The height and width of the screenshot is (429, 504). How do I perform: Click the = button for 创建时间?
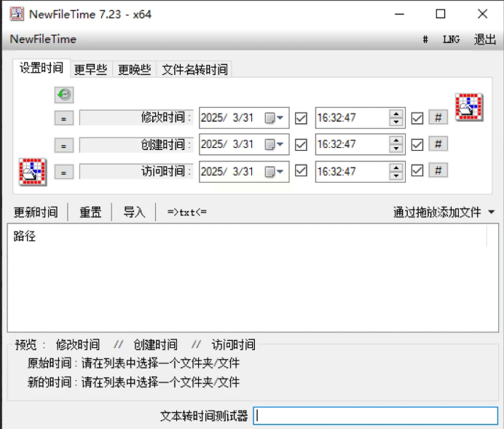coord(64,145)
